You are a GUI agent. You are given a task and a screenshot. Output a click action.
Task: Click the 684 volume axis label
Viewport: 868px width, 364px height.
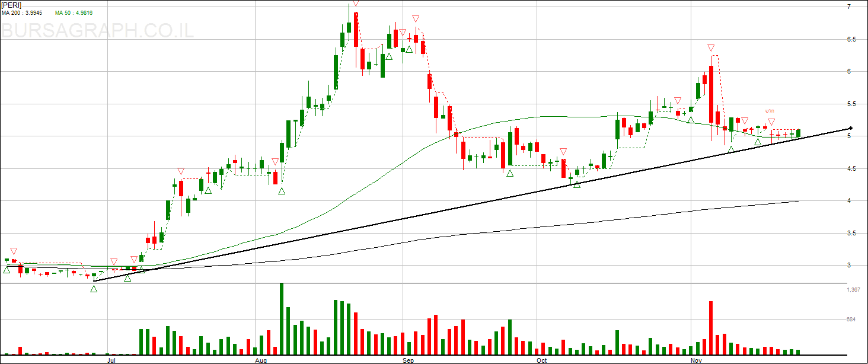pyautogui.click(x=851, y=319)
